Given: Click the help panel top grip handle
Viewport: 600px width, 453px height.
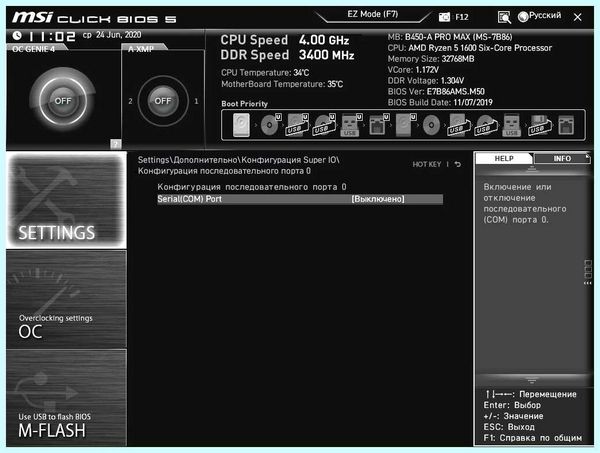Looking at the screenshot, I should tap(532, 169).
